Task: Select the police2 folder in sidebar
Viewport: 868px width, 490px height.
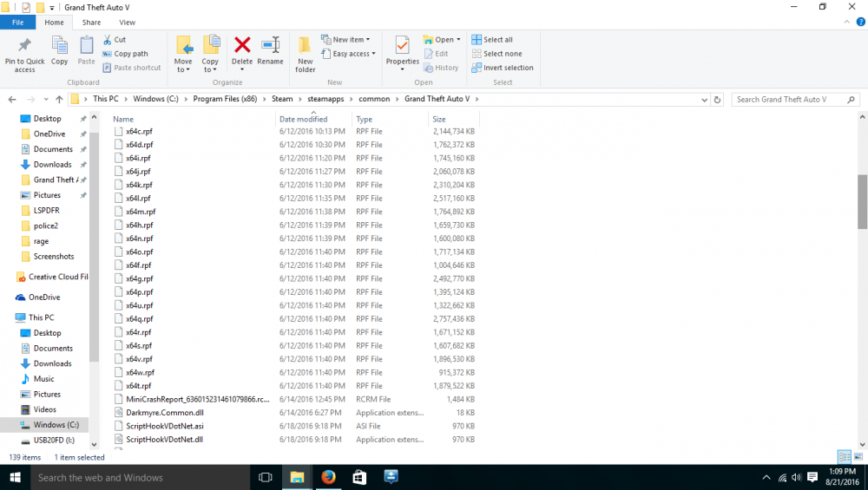Action: [x=45, y=225]
